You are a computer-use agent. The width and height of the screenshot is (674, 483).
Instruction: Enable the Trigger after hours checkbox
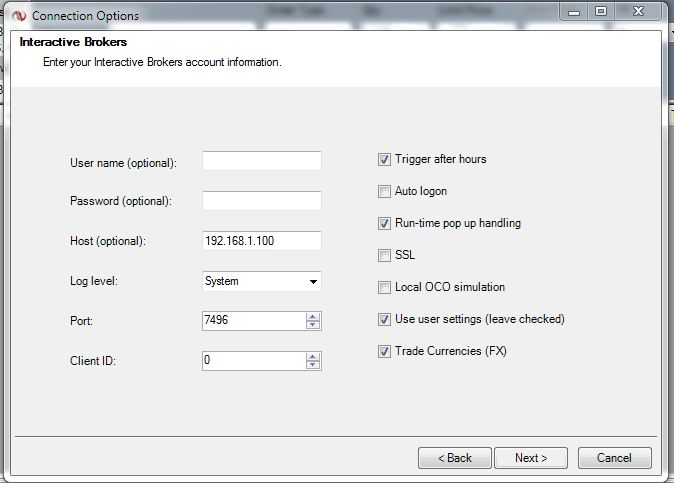coord(384,159)
